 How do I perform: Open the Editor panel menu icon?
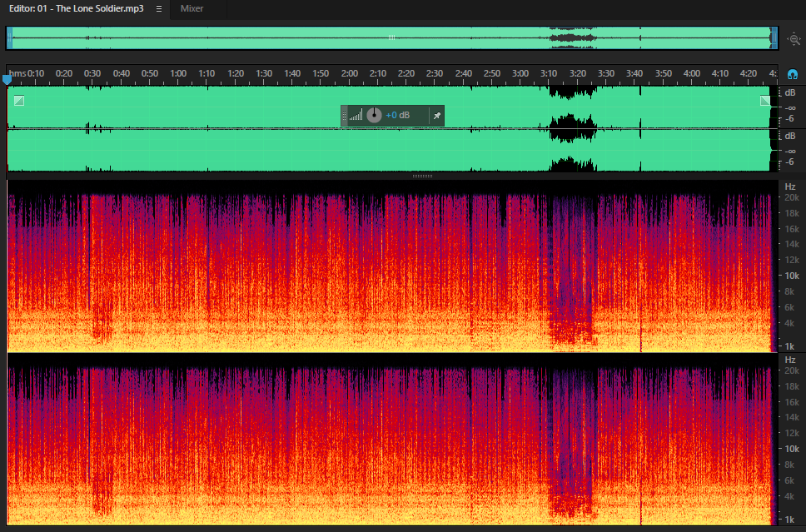coord(159,8)
